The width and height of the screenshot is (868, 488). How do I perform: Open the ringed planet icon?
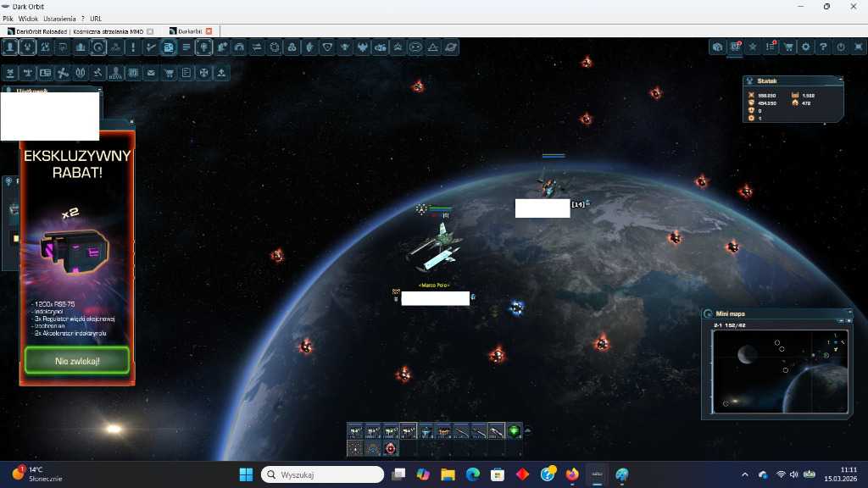(x=451, y=47)
